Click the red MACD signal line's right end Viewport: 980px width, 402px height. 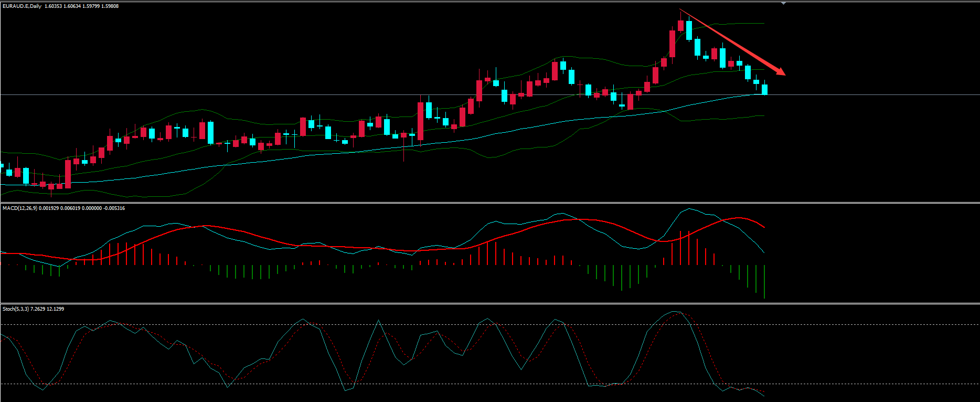click(764, 227)
